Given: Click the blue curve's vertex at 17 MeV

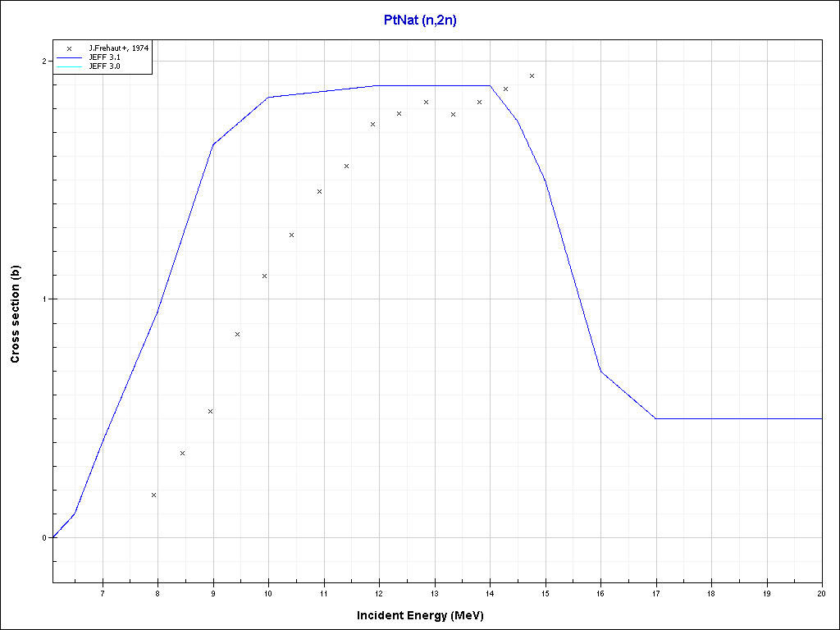Looking at the screenshot, I should point(655,418).
